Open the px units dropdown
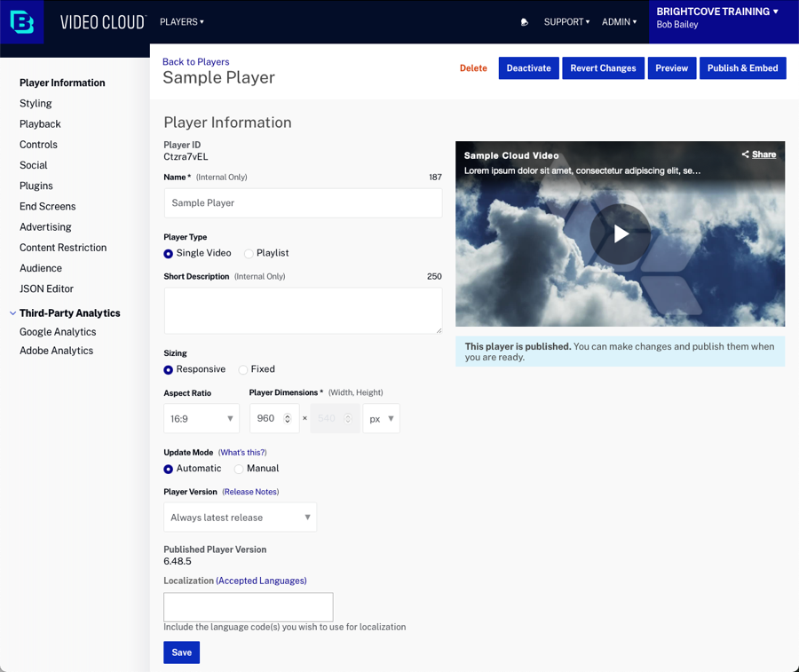This screenshot has height=672, width=799. [x=381, y=419]
